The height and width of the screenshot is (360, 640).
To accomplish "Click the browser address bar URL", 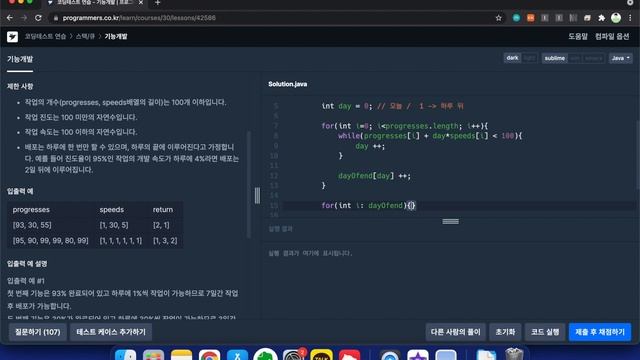I will (139, 18).
